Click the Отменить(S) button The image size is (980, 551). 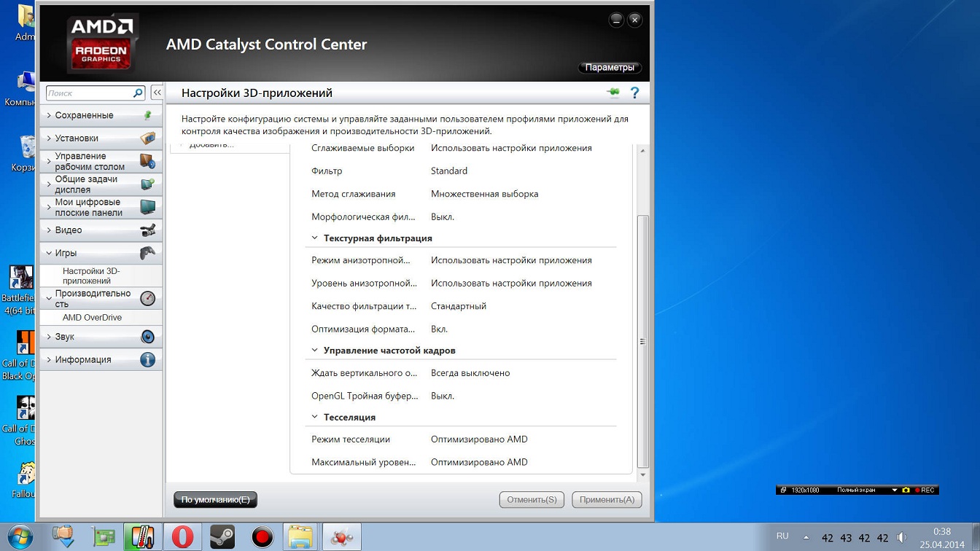pos(532,500)
